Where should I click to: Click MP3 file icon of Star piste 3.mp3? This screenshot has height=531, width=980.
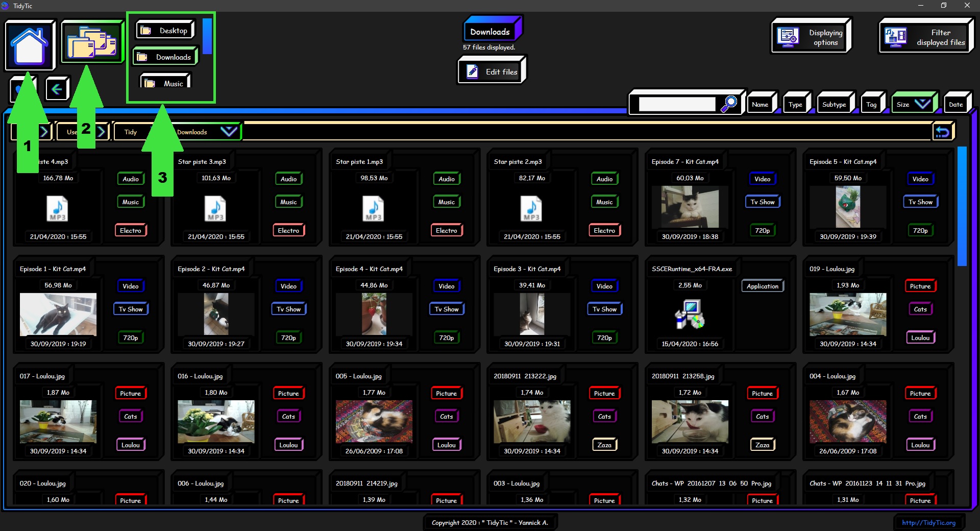(x=215, y=209)
